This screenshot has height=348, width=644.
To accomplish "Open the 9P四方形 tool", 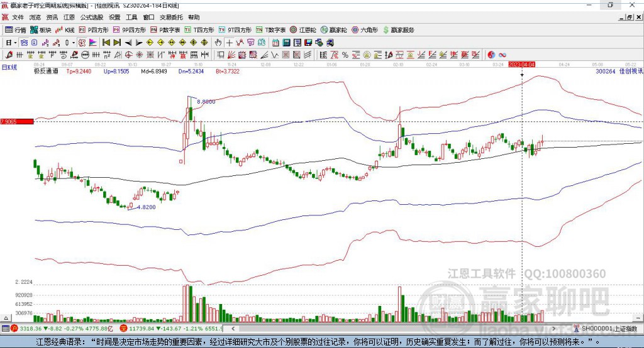I will pyautogui.click(x=130, y=30).
